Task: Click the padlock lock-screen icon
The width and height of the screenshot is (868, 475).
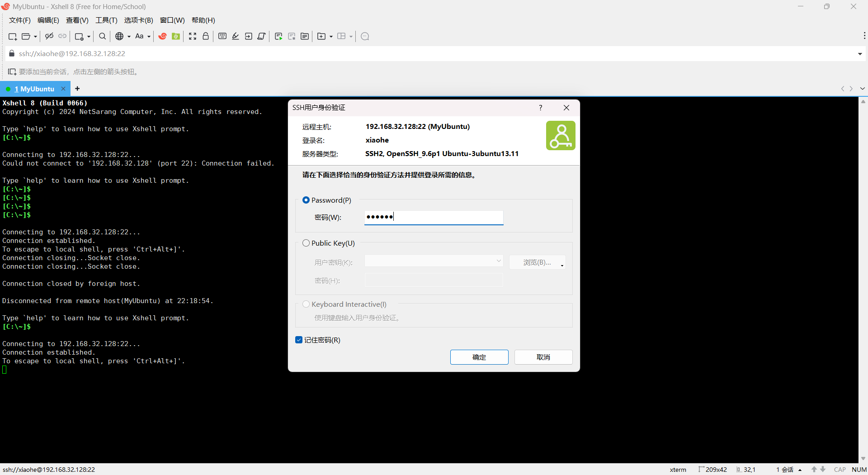Action: tap(206, 36)
